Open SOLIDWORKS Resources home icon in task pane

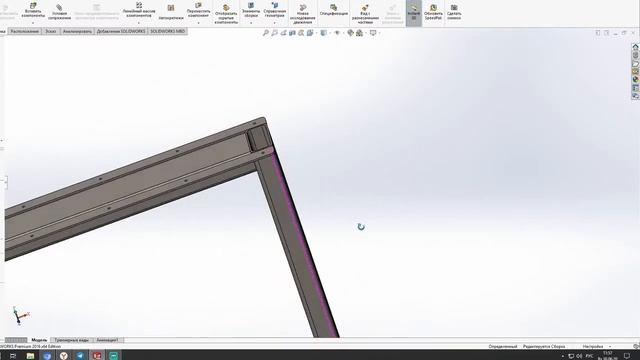point(635,47)
